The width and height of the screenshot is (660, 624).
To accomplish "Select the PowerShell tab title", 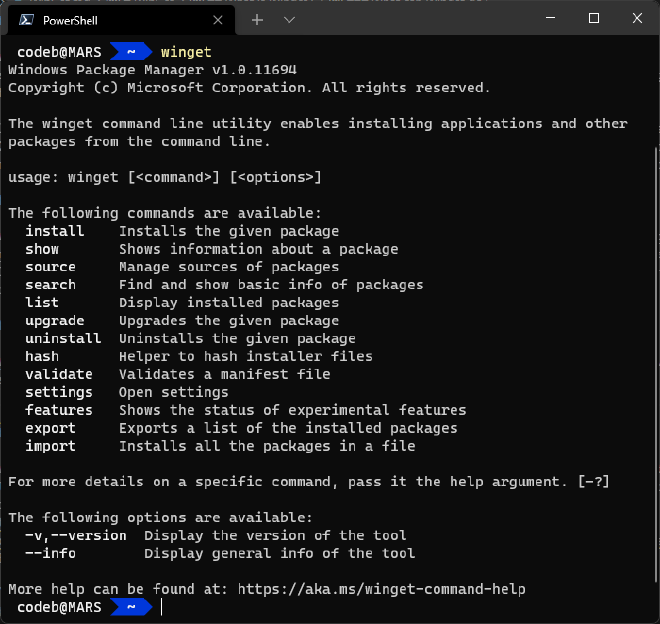I will (69, 19).
